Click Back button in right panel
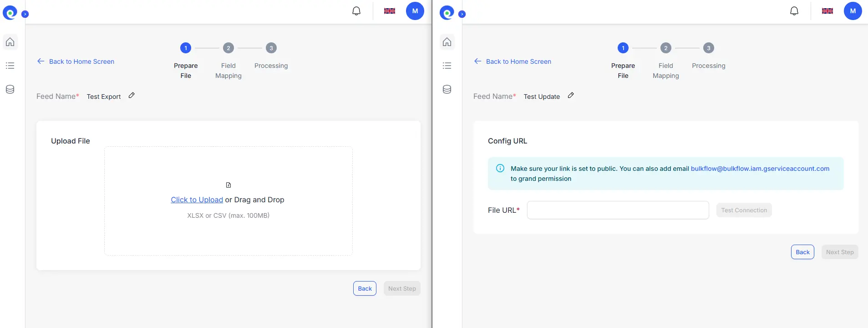Image resolution: width=868 pixels, height=328 pixels. [x=803, y=252]
